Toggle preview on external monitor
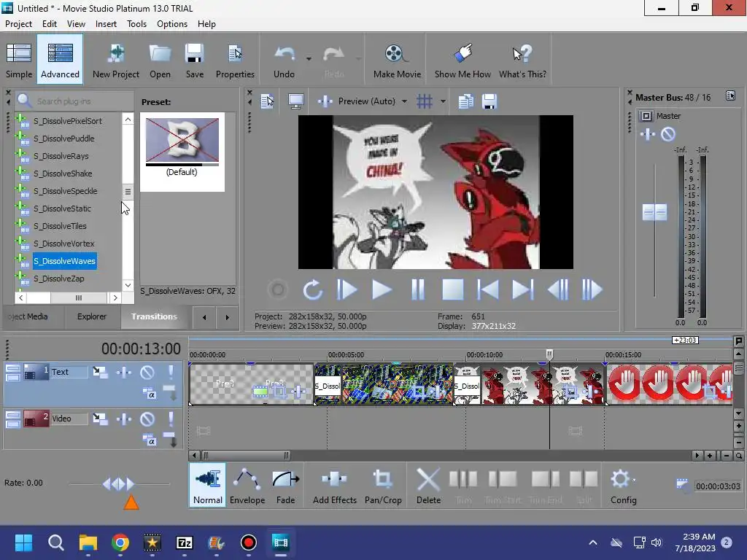 click(x=296, y=101)
